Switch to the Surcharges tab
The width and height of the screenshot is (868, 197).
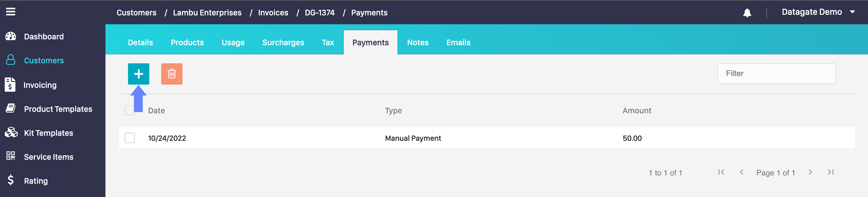click(x=283, y=43)
